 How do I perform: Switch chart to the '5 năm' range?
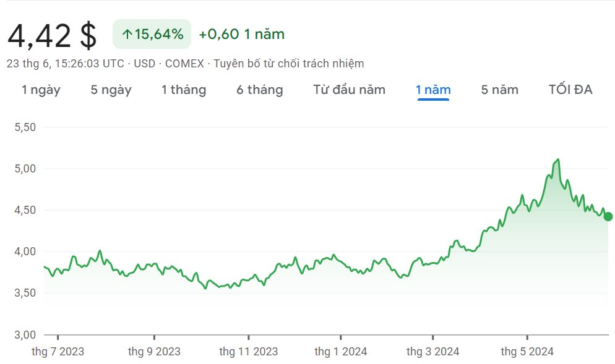tap(499, 90)
